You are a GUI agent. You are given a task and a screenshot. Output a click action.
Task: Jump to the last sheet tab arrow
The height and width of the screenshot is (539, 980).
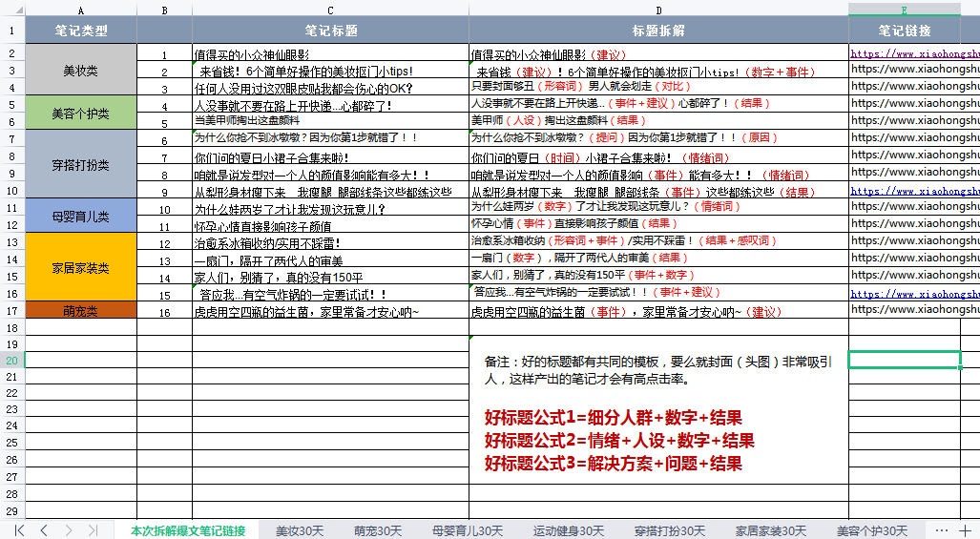click(x=93, y=530)
